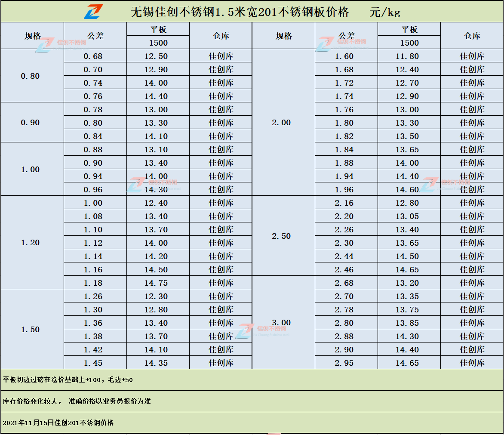Click 佳创库 in the 1.42 tolerance row
Viewport: 504px width, 435px height.
click(221, 350)
